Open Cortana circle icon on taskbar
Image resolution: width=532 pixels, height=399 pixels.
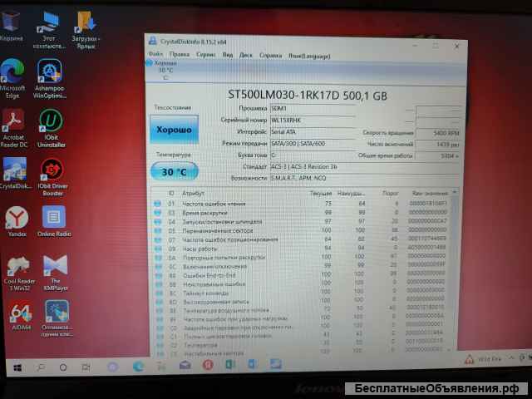[63, 367]
